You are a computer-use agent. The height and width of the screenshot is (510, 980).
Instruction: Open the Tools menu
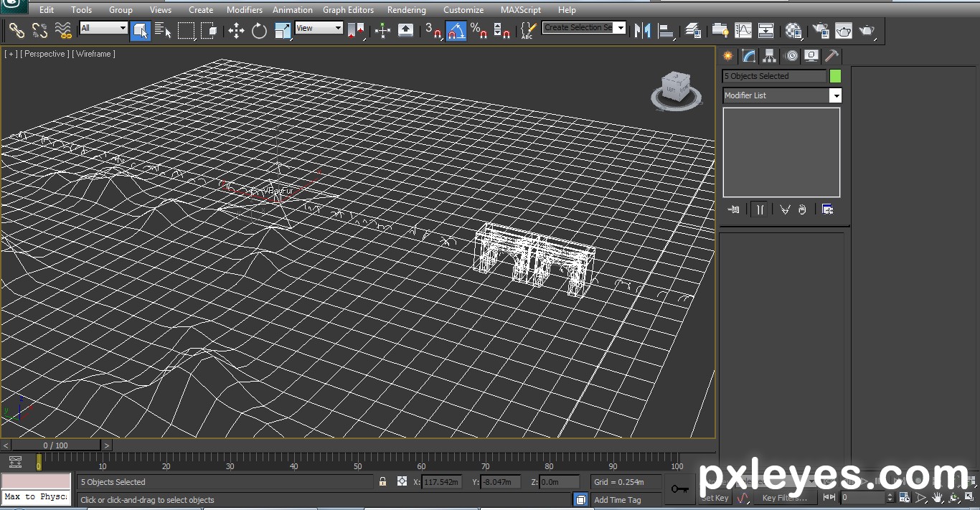pyautogui.click(x=81, y=10)
